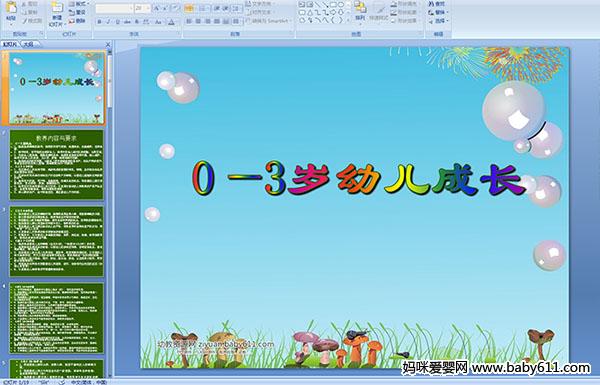
Task: Toggle Italic formatting
Action: (108, 22)
